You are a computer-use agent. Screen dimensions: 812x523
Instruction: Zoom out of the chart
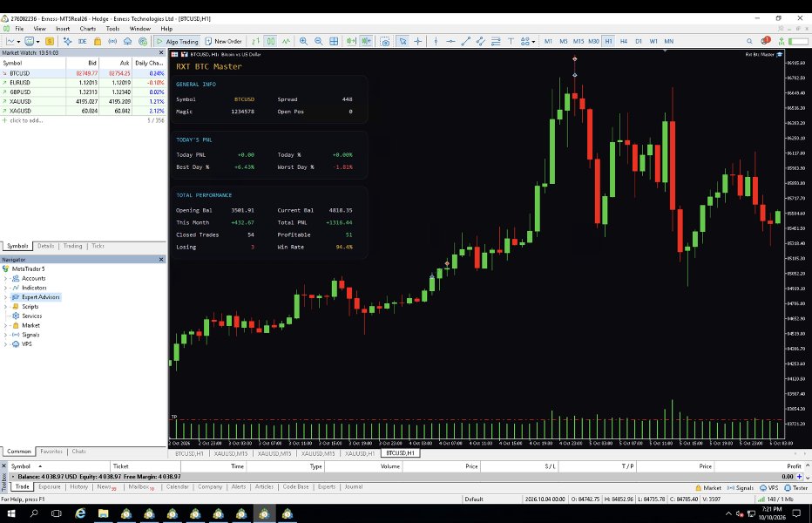[319, 41]
